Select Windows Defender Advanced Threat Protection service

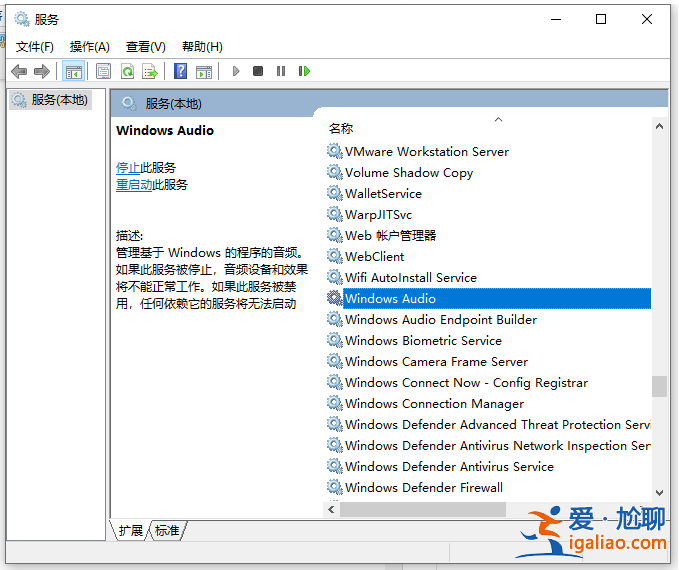(489, 424)
